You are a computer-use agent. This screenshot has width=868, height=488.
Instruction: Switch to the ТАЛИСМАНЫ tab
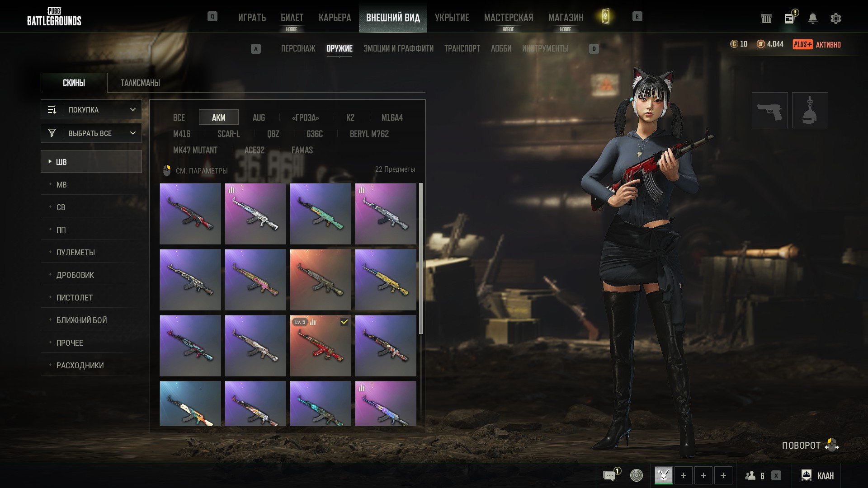click(x=140, y=83)
